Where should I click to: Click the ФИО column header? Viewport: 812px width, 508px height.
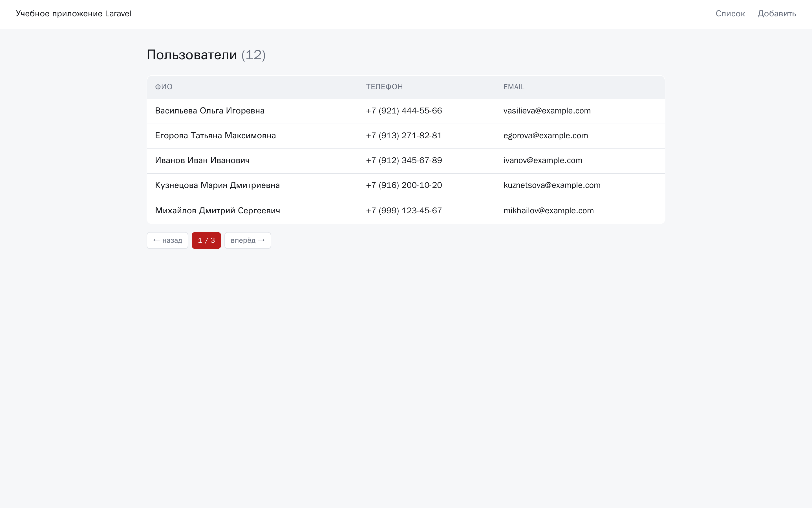(164, 87)
